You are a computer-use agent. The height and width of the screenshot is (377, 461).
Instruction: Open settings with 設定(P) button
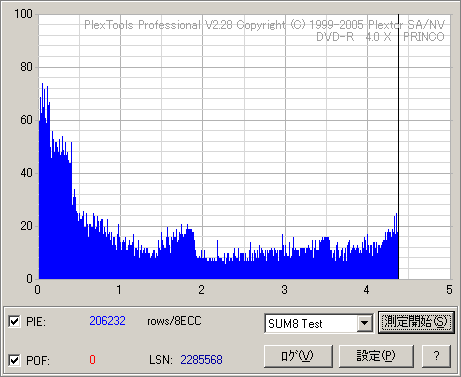click(x=376, y=356)
